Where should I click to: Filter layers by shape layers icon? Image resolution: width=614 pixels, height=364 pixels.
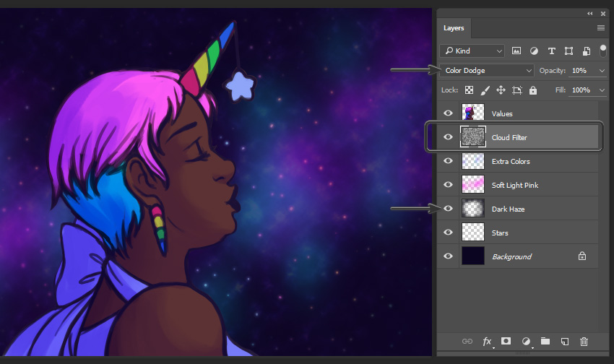click(568, 51)
